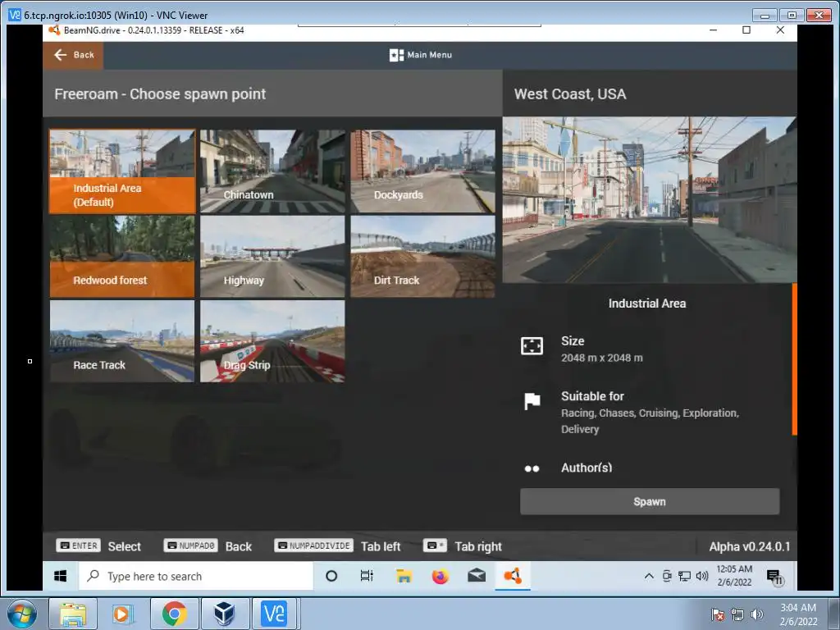Click the 'Industrial Area' details title
The width and height of the screenshot is (840, 630).
tap(647, 304)
